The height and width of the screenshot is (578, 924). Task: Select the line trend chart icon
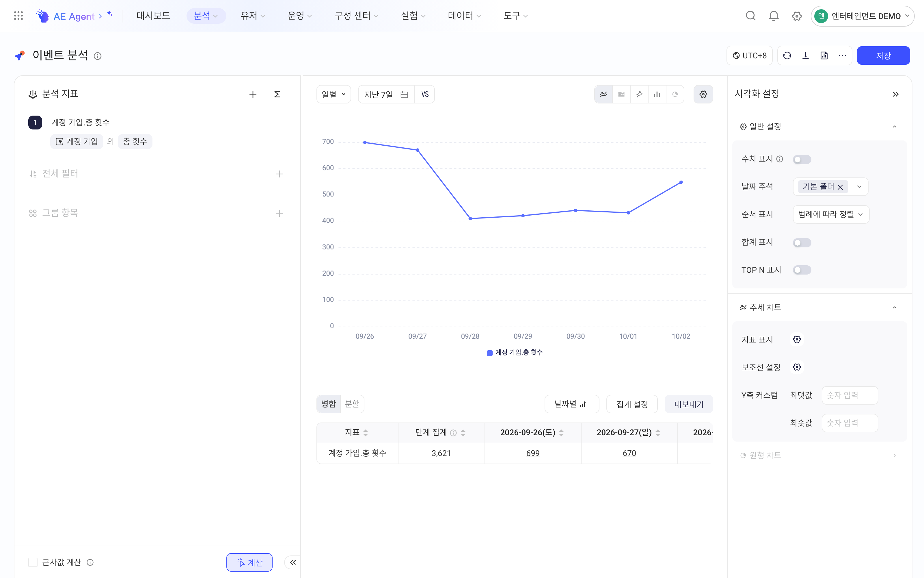point(604,95)
